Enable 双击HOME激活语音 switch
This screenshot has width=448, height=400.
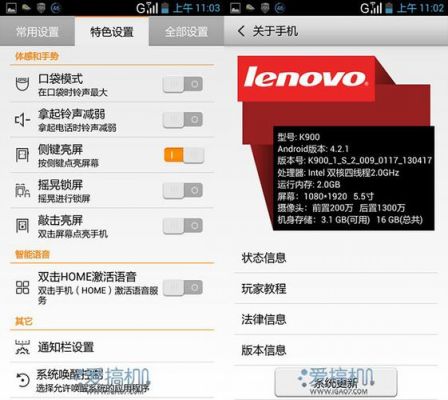pos(183,287)
